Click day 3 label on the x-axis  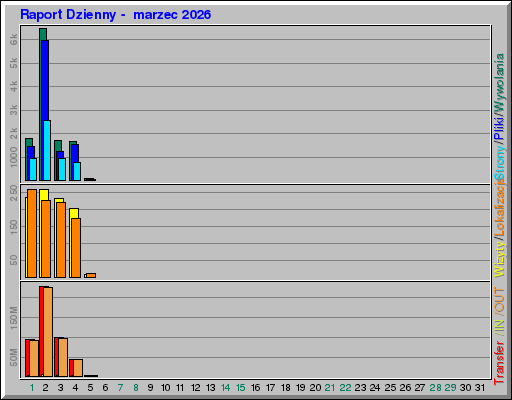tap(60, 388)
